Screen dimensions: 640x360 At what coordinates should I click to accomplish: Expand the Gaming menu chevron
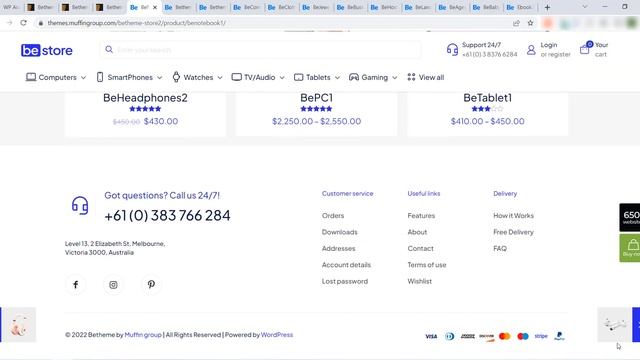(x=395, y=78)
